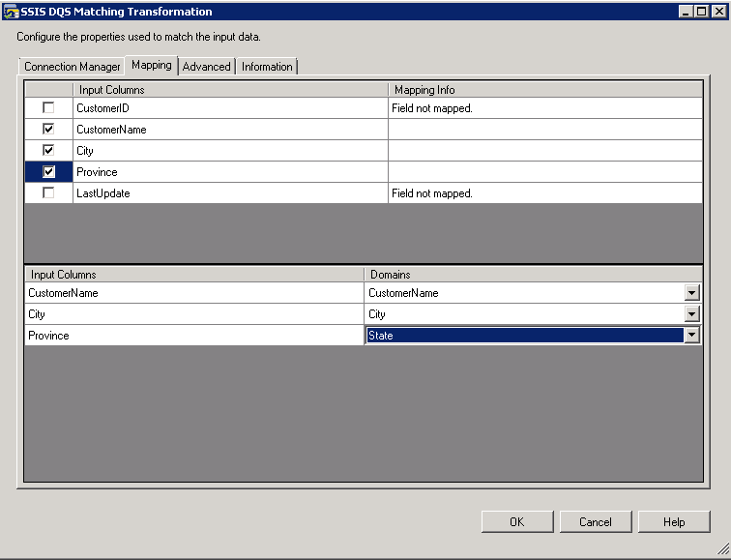Open Help for the matching transformation

point(674,521)
